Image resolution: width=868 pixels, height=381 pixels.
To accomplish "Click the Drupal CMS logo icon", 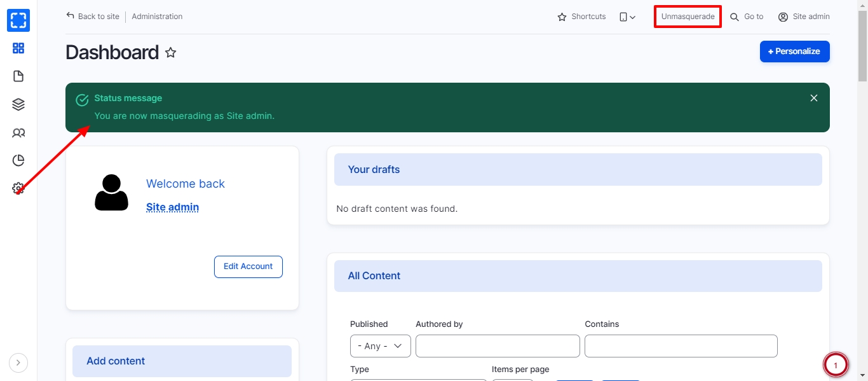I will (x=18, y=20).
